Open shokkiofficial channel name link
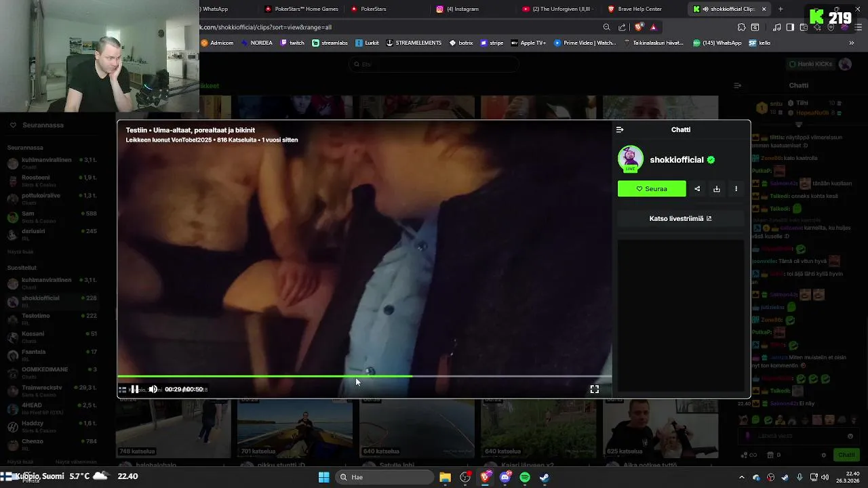The height and width of the screenshot is (488, 868). pyautogui.click(x=677, y=160)
